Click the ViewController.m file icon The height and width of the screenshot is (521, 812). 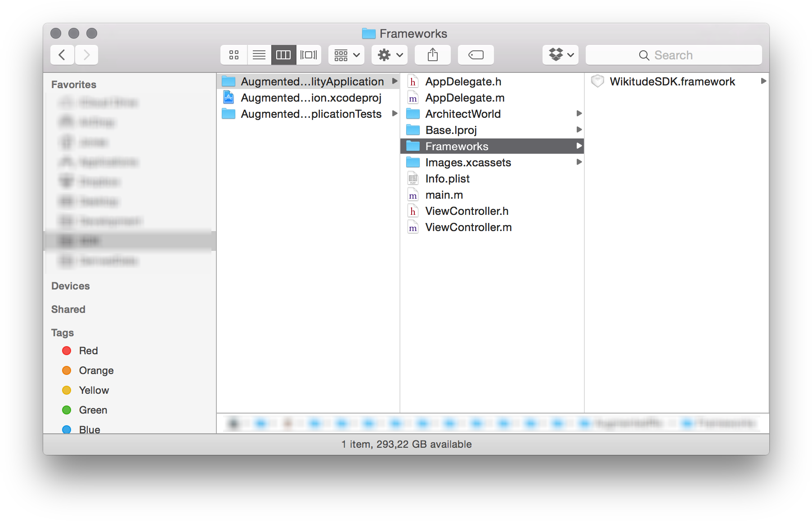(x=413, y=227)
